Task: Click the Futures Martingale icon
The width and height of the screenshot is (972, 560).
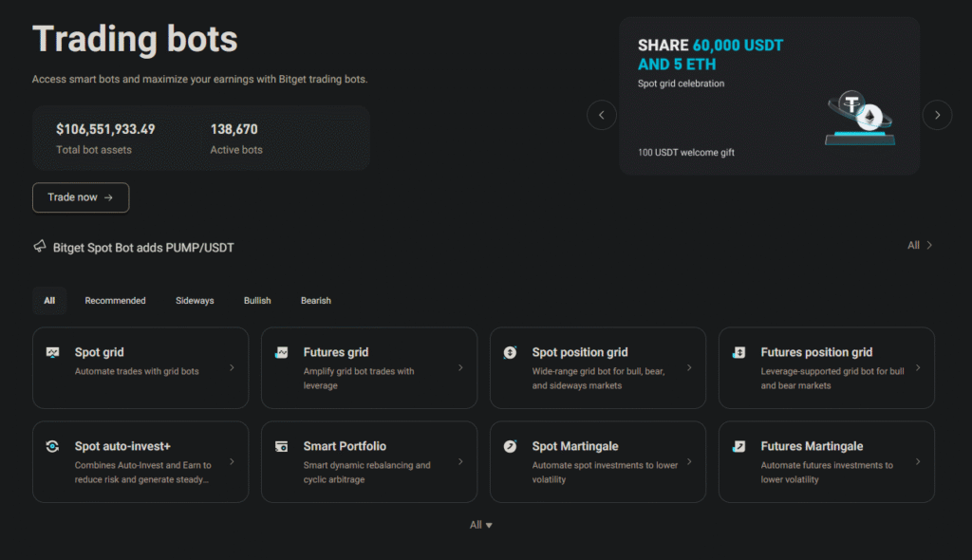Action: pos(738,446)
